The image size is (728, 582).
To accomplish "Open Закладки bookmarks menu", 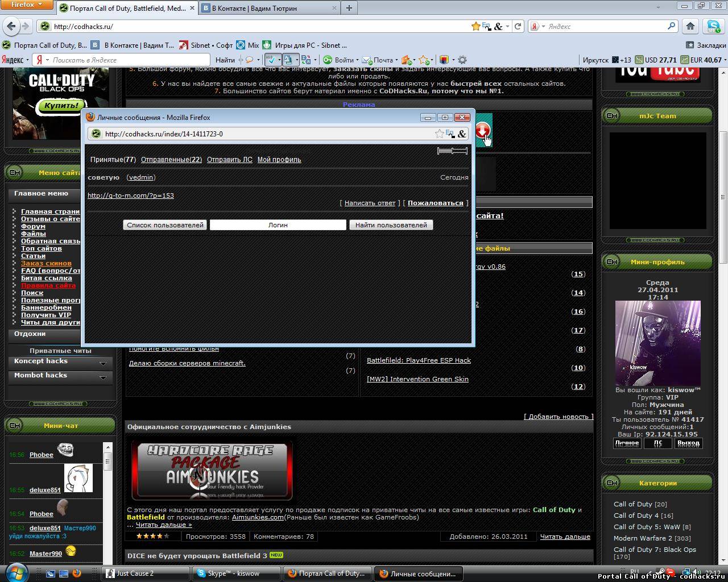I will [x=706, y=45].
